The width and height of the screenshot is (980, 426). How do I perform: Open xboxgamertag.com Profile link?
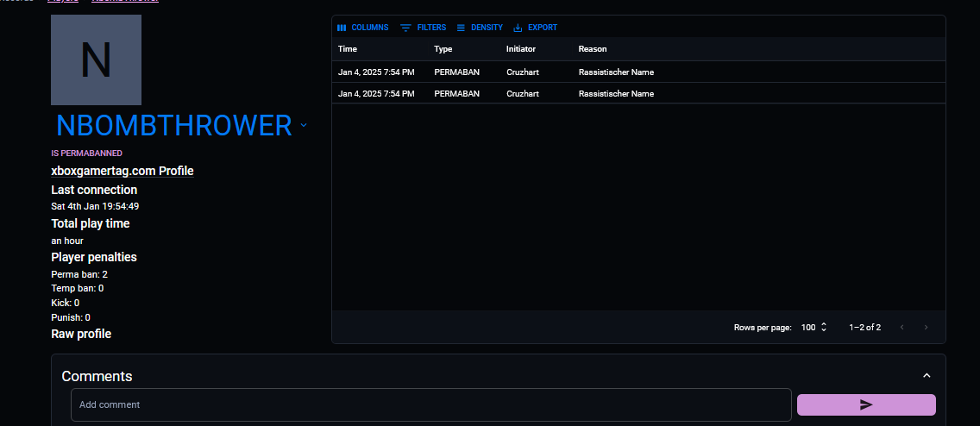point(122,171)
